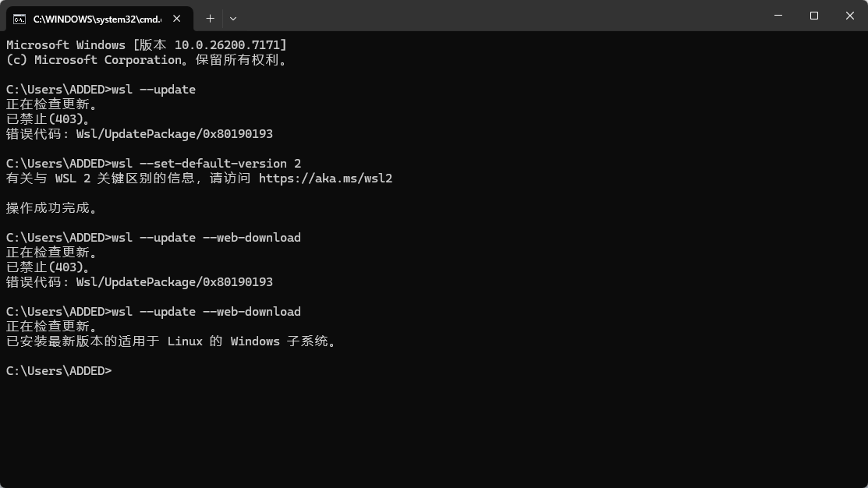The image size is (868, 488).
Task: Open a new terminal tab
Action: [x=210, y=19]
